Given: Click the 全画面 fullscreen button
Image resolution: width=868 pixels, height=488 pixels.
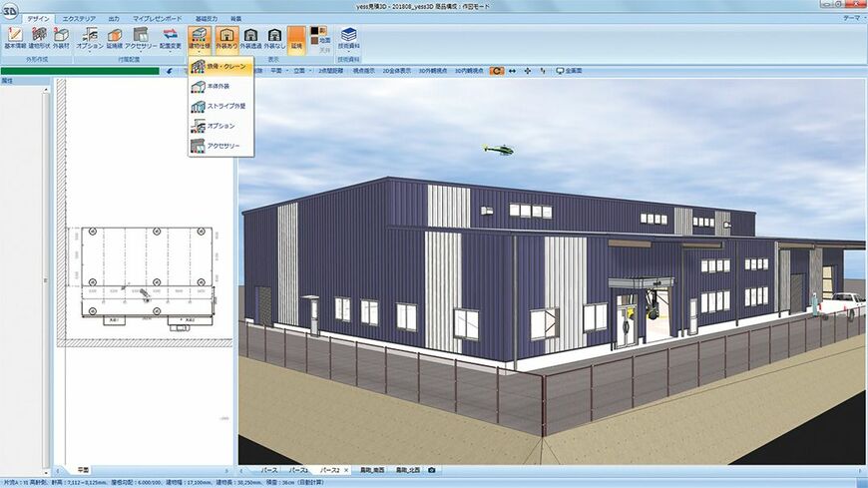Looking at the screenshot, I should click(x=574, y=71).
